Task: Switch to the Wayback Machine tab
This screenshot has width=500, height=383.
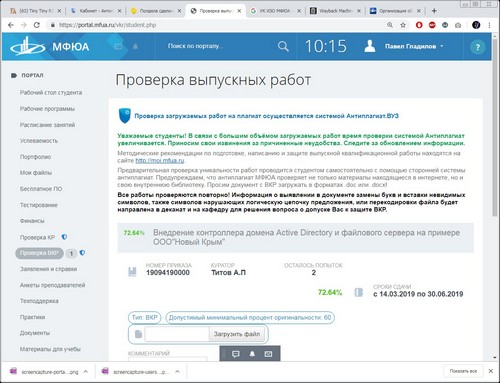Action: [x=336, y=11]
